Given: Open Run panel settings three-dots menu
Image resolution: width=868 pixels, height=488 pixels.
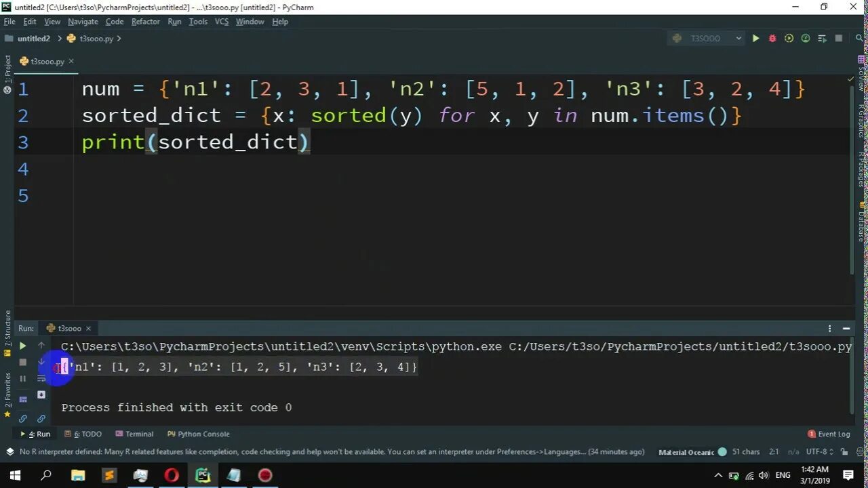Looking at the screenshot, I should [x=829, y=328].
